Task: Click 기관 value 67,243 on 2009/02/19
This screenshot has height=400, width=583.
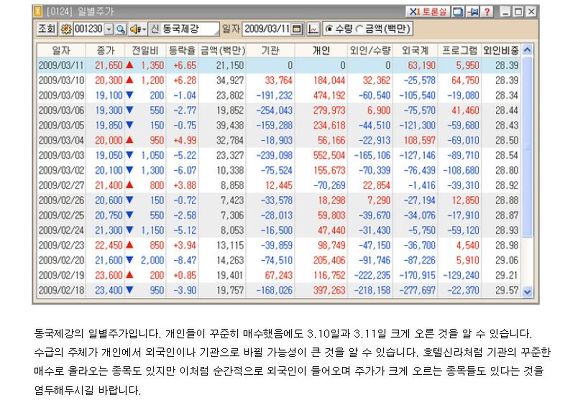Action: pos(278,275)
